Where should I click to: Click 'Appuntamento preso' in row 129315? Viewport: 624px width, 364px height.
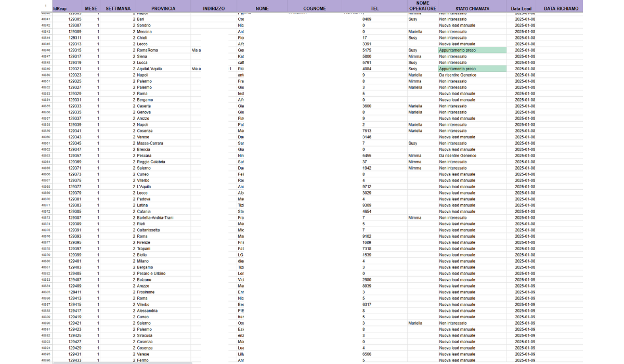point(472,50)
